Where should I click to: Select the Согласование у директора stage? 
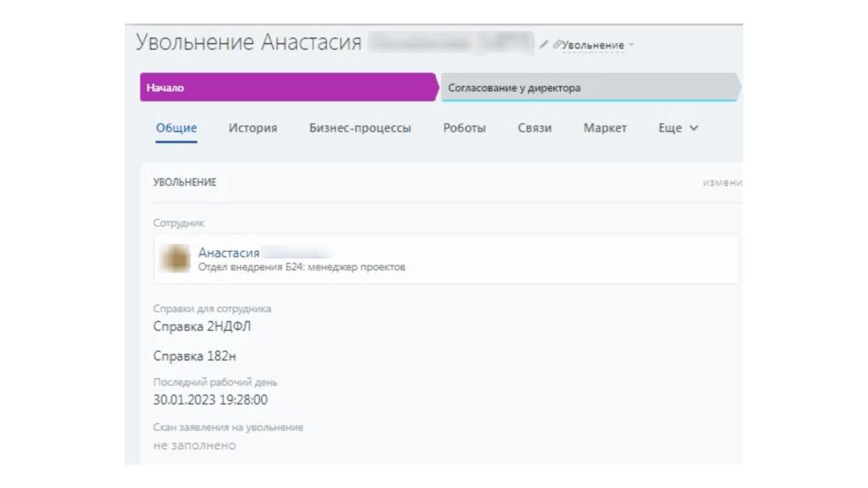(x=589, y=87)
